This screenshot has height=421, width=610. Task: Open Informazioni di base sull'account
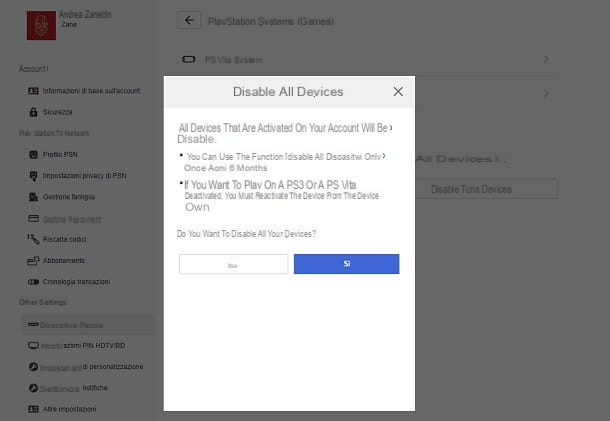pos(91,91)
